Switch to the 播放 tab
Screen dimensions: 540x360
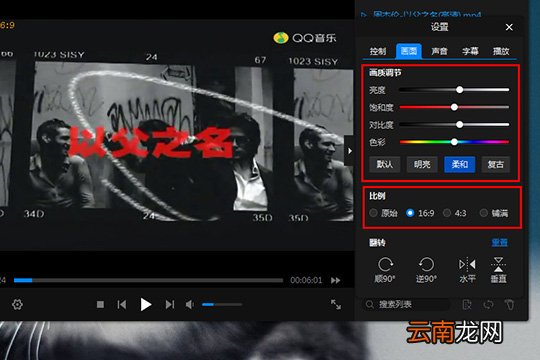(x=501, y=51)
